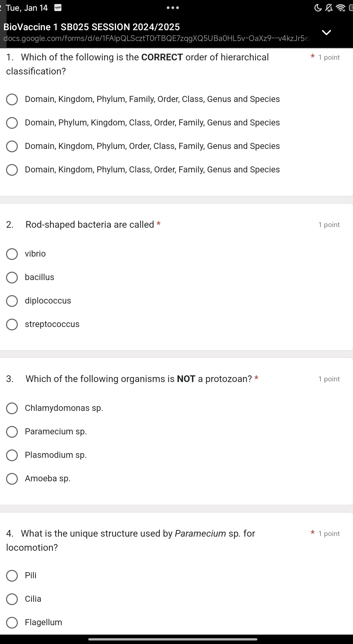Tap the docs.google.com URL text
353x644 pixels.
[x=156, y=39]
